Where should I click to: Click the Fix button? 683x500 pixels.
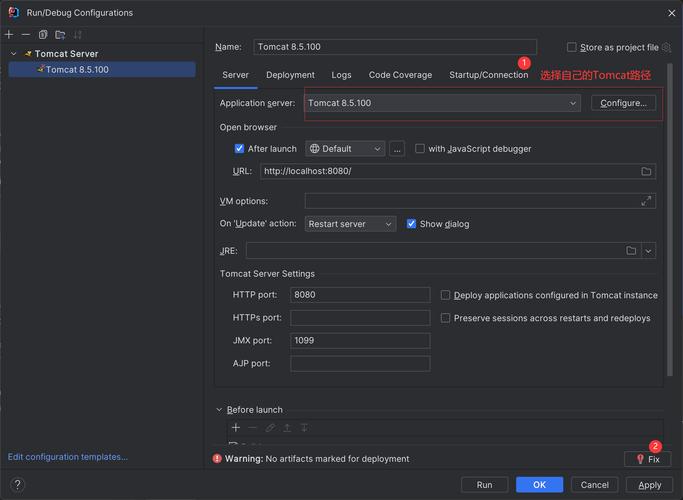click(648, 459)
